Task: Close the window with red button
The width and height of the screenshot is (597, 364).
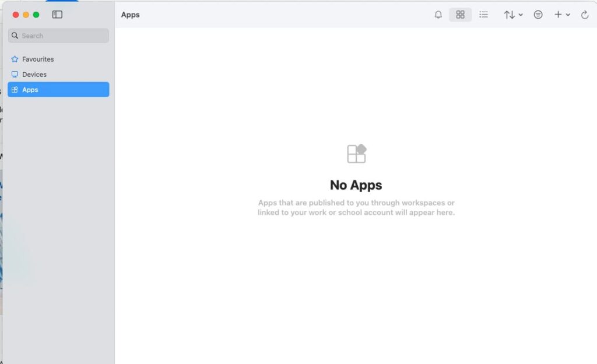Action: point(16,15)
